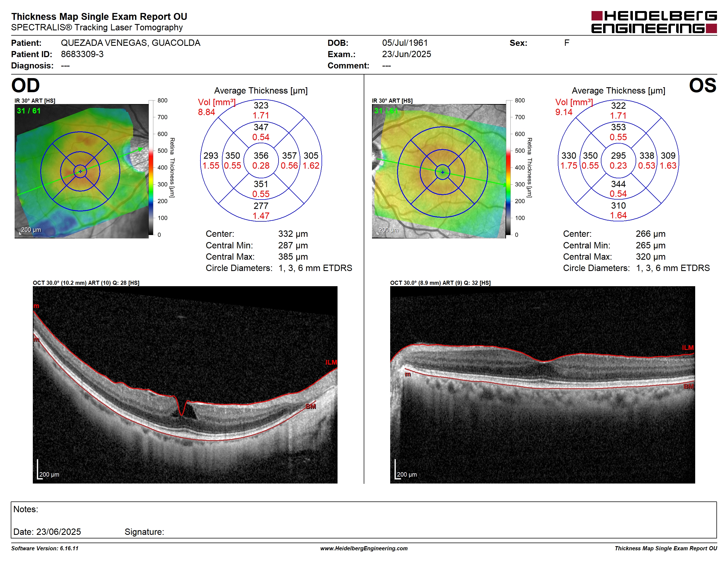This screenshot has height=563, width=728.
Task: Click the Software Version: 6.16.11 text
Action: point(45,548)
